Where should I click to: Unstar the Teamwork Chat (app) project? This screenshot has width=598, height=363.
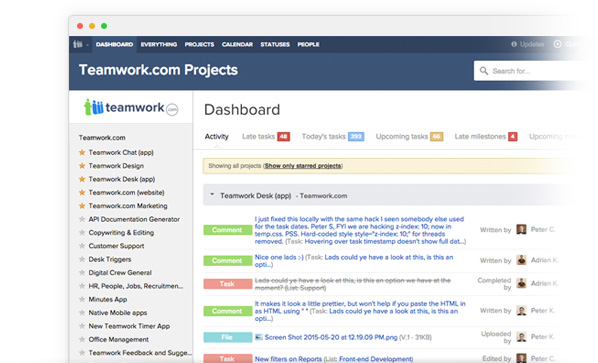tap(82, 153)
